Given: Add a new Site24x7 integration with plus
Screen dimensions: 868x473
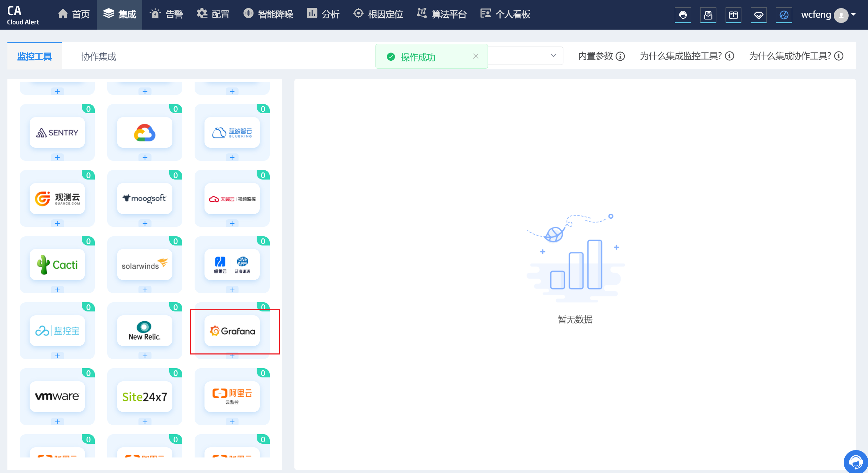Looking at the screenshot, I should pos(145,422).
